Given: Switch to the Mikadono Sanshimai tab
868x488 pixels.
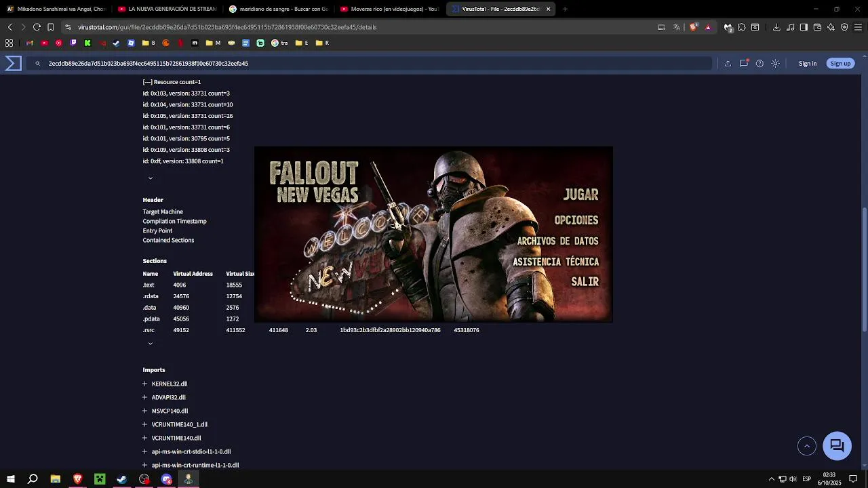Looking at the screenshot, I should click(56, 9).
